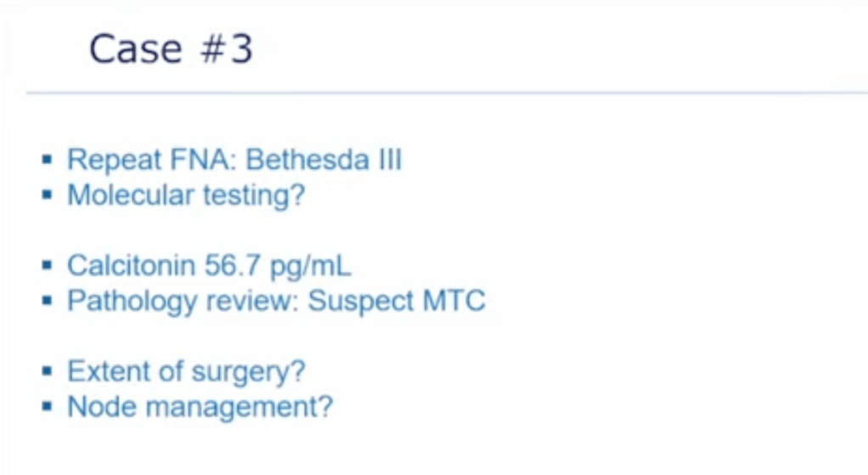Viewport: 868px width, 475px height.
Task: Click the bullet marker before "Node management?"
Action: coord(48,407)
